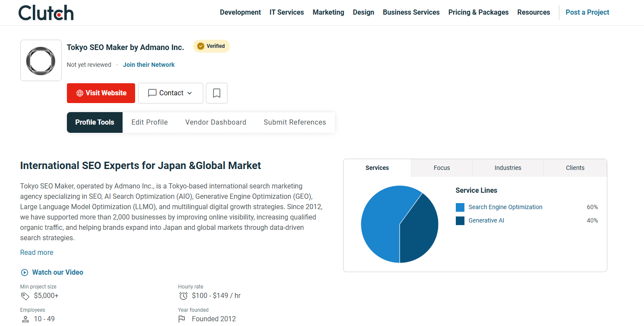
Task: Open the Search Engine Optimization service link
Action: (x=505, y=207)
